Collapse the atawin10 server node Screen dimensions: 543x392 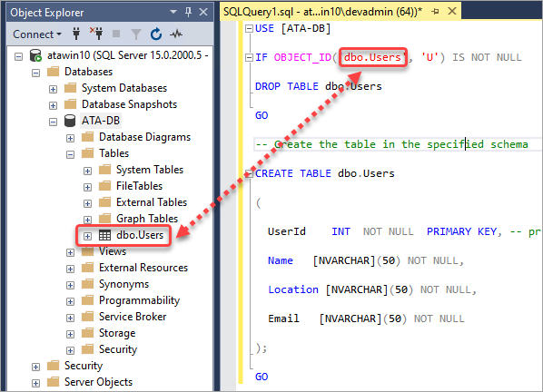pos(19,56)
